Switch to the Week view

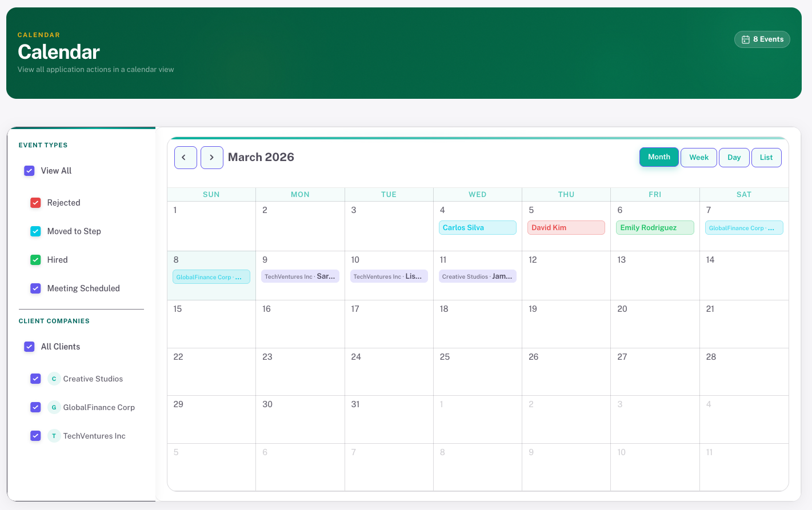tap(698, 157)
